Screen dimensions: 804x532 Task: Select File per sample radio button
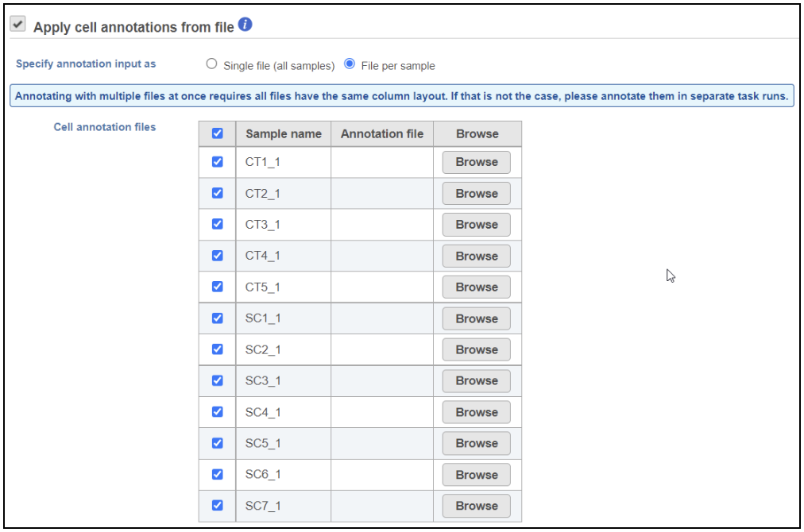[x=350, y=64]
